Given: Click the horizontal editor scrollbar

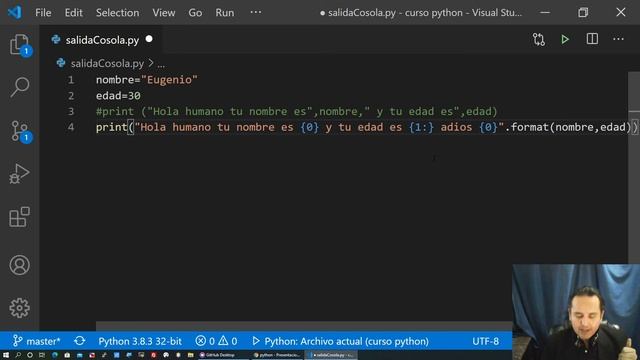Looking at the screenshot, I should tap(304, 326).
